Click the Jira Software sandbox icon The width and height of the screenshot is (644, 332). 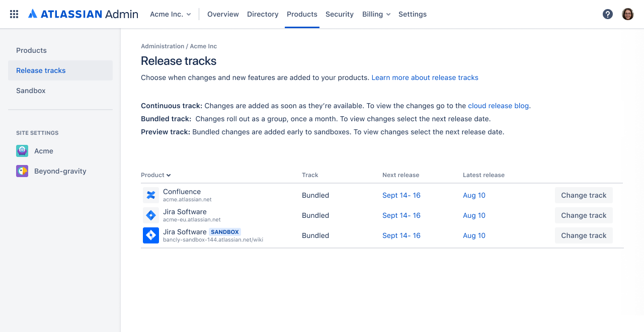click(150, 235)
